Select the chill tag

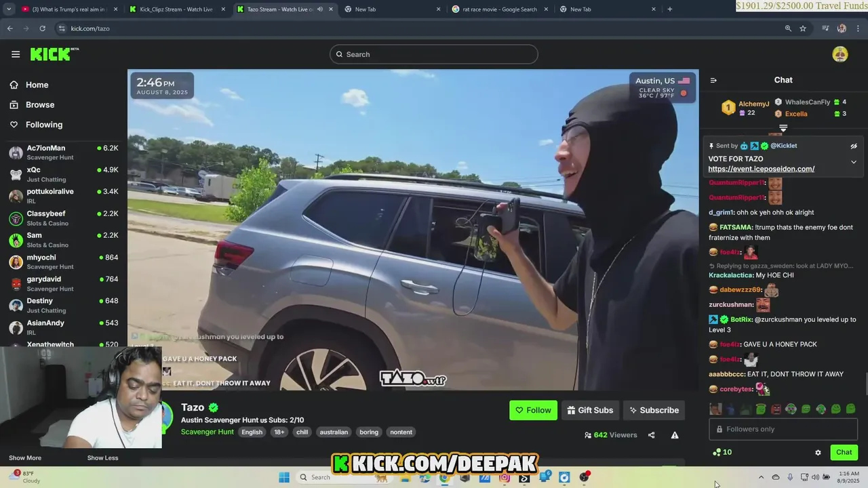pyautogui.click(x=302, y=432)
